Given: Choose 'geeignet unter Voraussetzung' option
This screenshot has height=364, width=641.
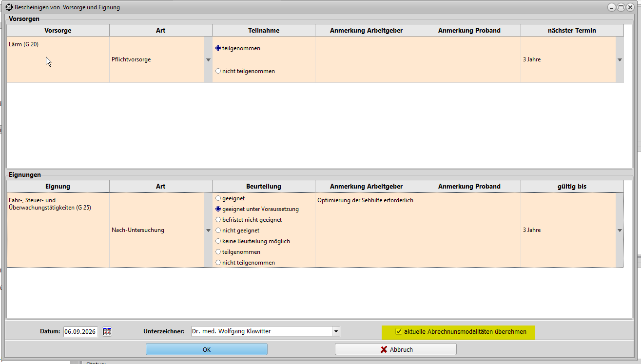Looking at the screenshot, I should pos(218,209).
